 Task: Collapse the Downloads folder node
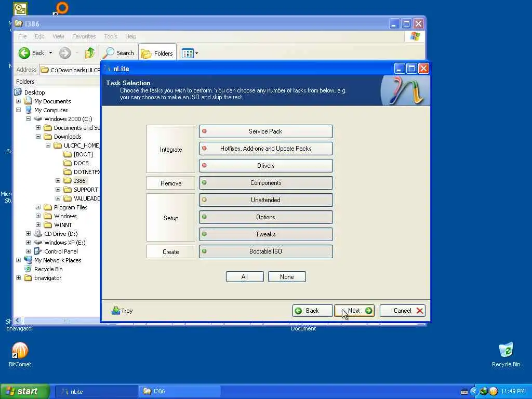[38, 137]
